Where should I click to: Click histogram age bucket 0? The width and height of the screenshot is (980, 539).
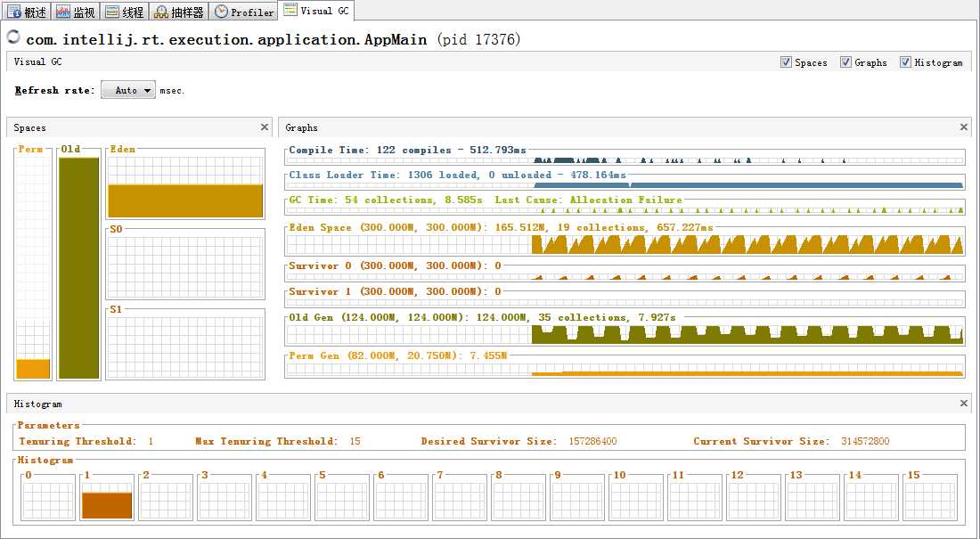tap(48, 497)
